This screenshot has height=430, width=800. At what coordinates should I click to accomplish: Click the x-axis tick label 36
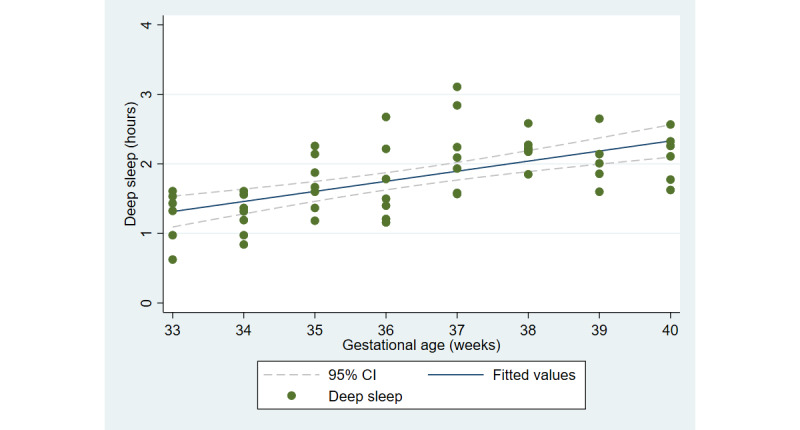pos(386,328)
